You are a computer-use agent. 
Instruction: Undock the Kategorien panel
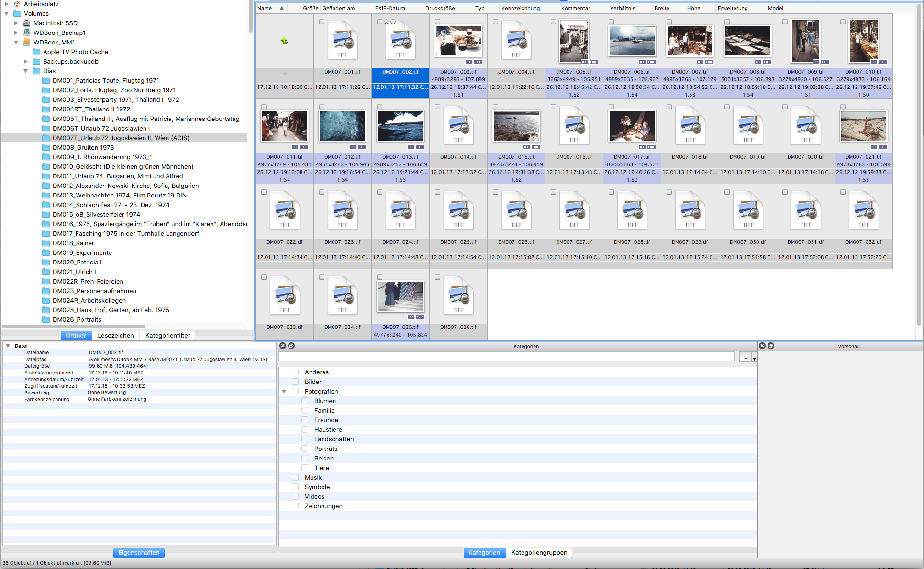291,346
